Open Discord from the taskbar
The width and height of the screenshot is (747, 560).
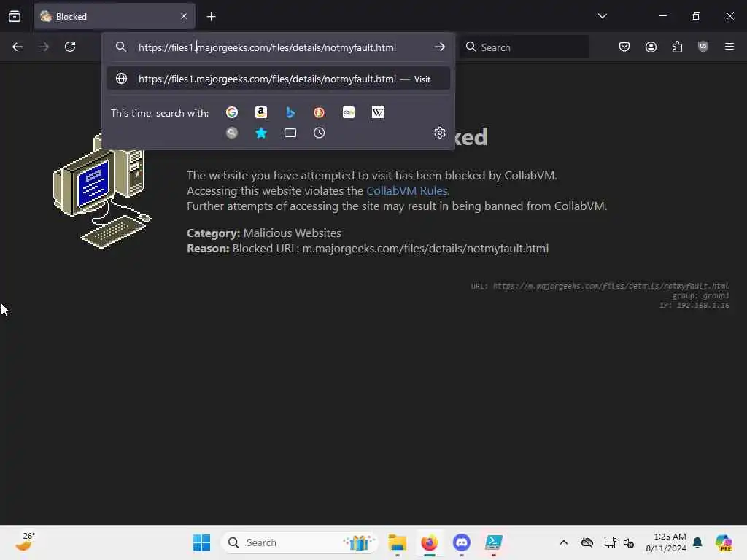[461, 542]
